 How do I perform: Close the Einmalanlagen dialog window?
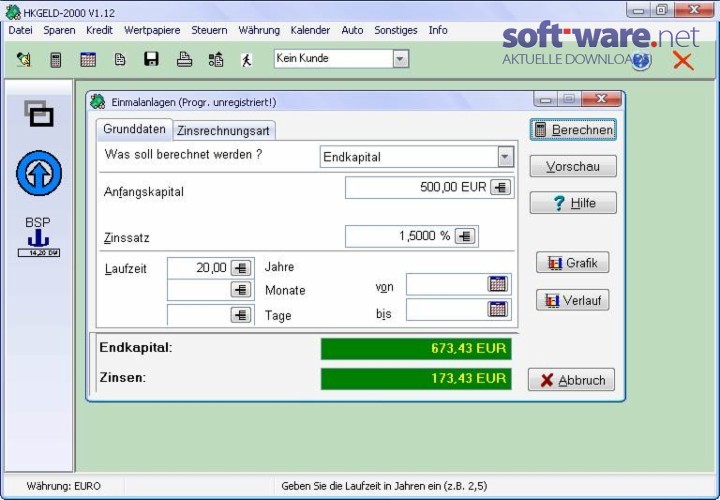[601, 99]
